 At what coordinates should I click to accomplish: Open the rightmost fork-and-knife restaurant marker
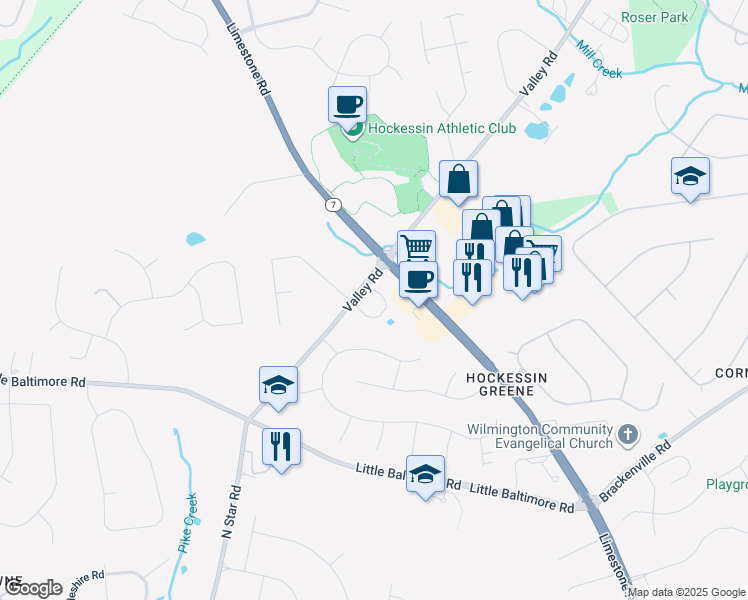pyautogui.click(x=522, y=276)
